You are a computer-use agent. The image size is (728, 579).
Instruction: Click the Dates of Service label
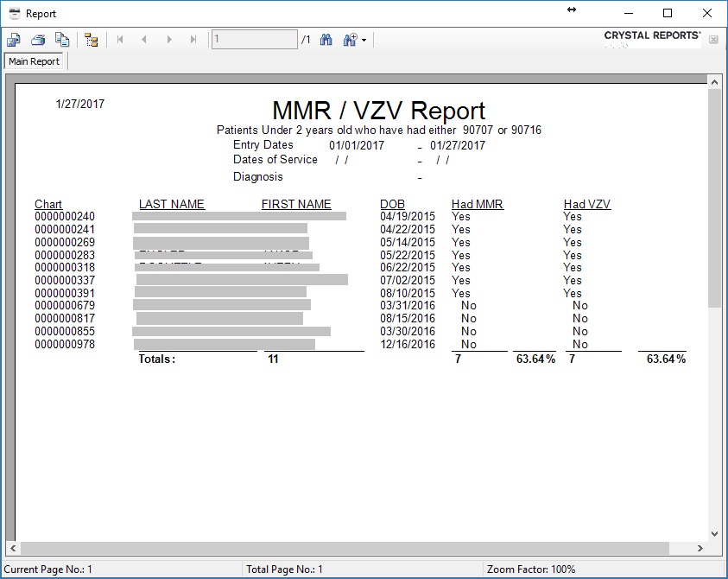tap(275, 160)
